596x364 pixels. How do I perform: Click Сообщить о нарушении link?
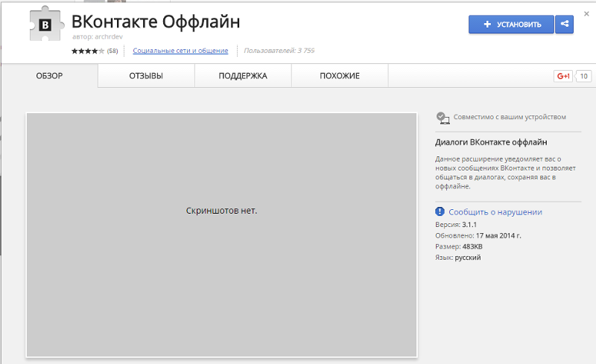click(x=495, y=212)
